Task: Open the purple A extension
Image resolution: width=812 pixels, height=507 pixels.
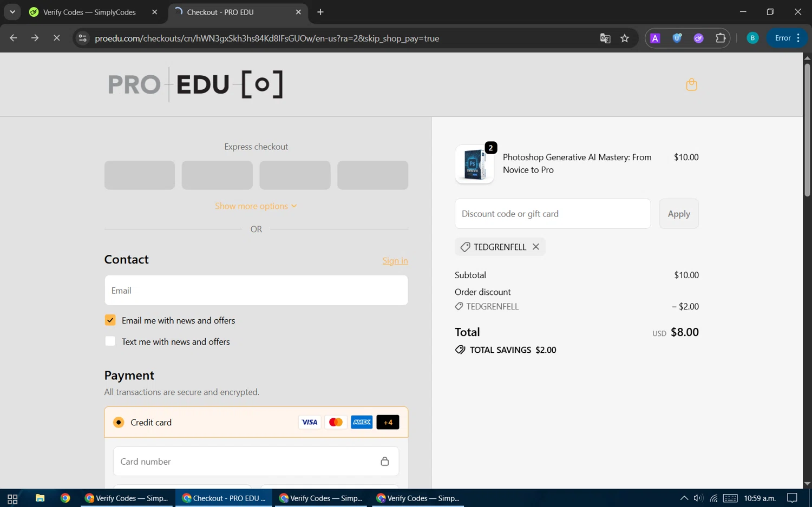Action: tap(655, 38)
